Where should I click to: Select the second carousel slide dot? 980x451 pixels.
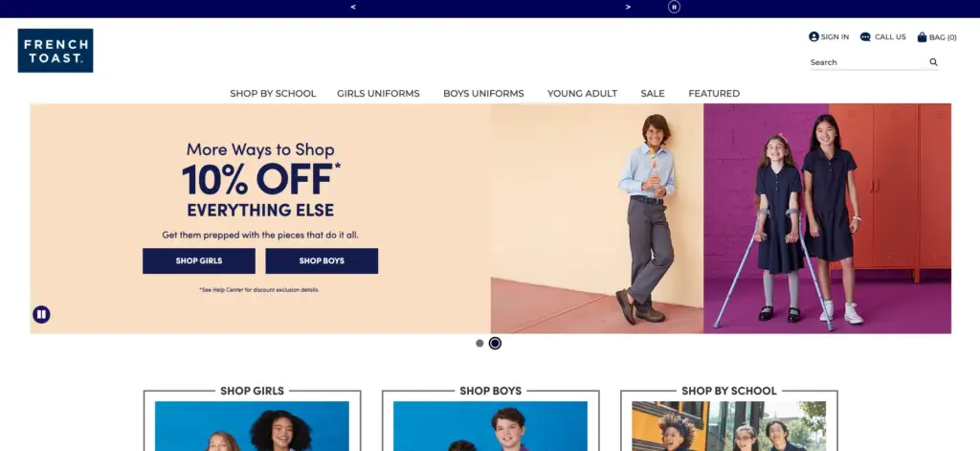[495, 343]
